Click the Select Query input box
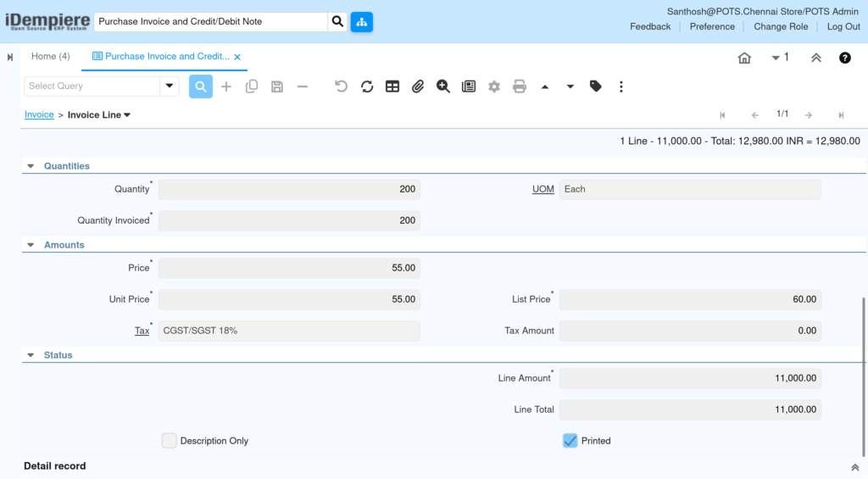Viewport: 868px width, 479px height. click(92, 86)
